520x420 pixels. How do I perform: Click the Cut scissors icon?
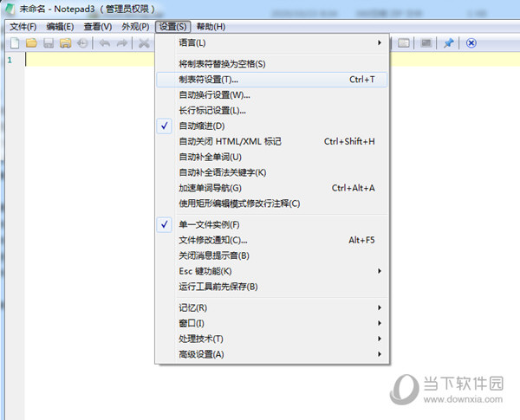pos(144,43)
